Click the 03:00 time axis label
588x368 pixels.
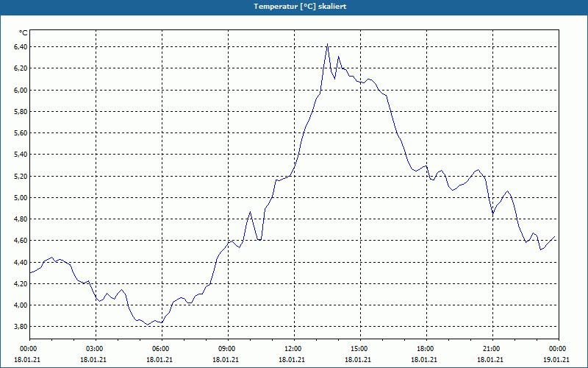(96, 349)
